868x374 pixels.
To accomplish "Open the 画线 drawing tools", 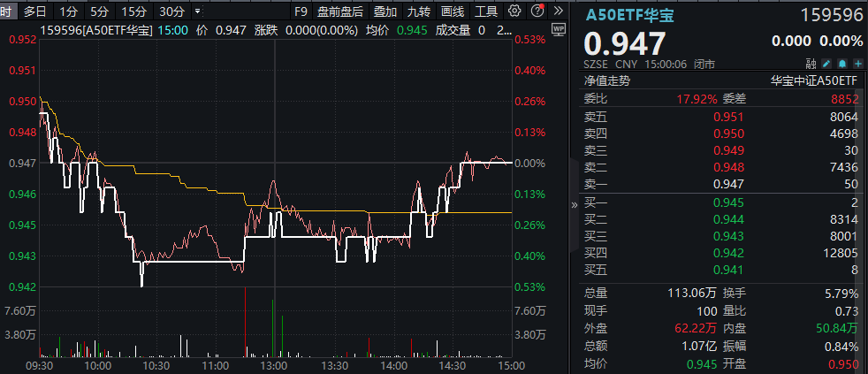I will coord(453,11).
